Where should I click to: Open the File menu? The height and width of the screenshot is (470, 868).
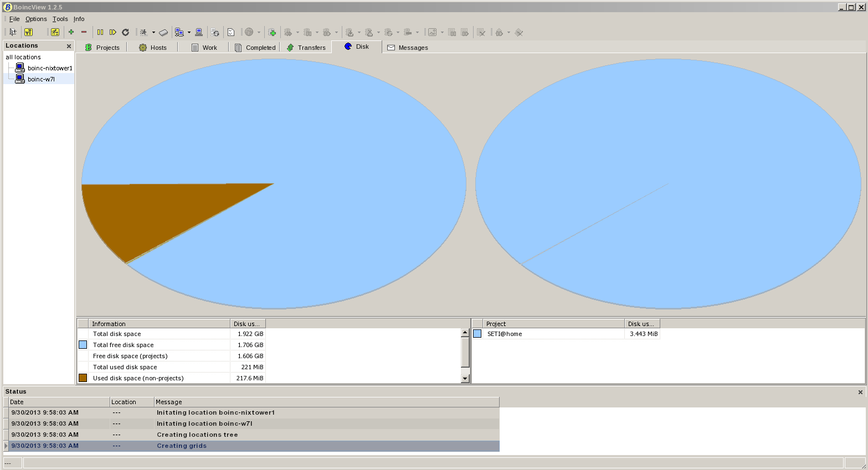(14, 19)
